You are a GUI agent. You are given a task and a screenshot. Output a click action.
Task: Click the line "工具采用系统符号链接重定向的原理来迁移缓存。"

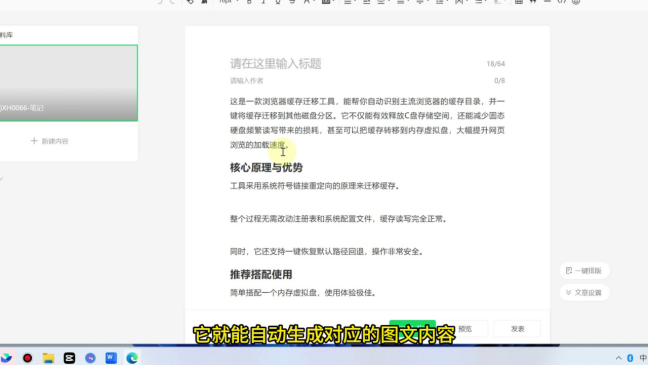click(x=315, y=186)
